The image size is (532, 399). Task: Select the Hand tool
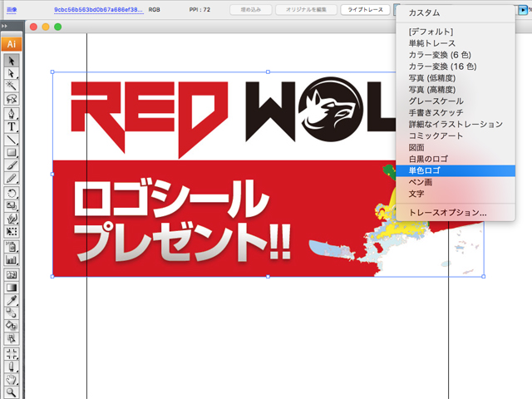point(12,380)
